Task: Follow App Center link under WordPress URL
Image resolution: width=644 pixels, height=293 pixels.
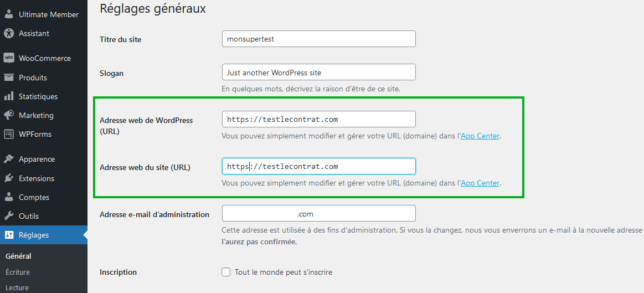Action: [x=480, y=136]
